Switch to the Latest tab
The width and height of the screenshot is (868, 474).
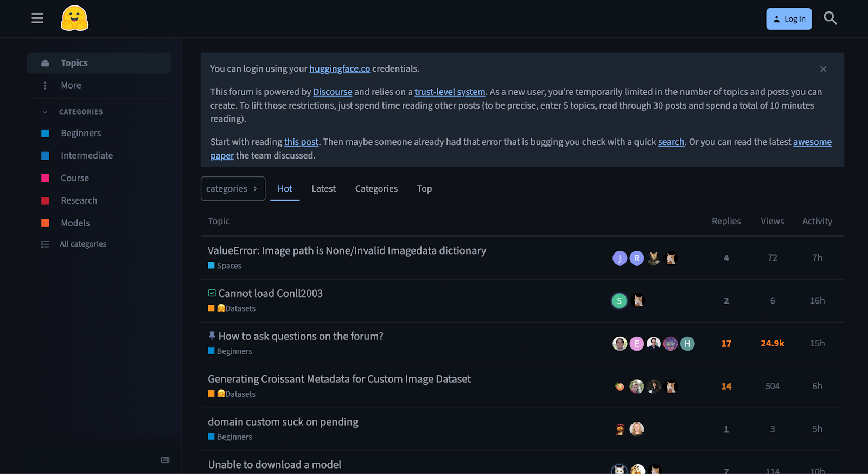(x=323, y=188)
